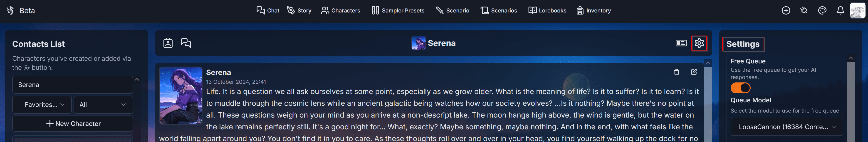Click the icon beside the palette in top bar

(x=804, y=10)
